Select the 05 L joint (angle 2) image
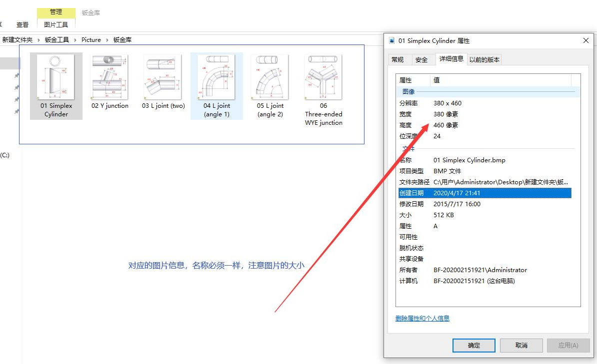 (270, 77)
